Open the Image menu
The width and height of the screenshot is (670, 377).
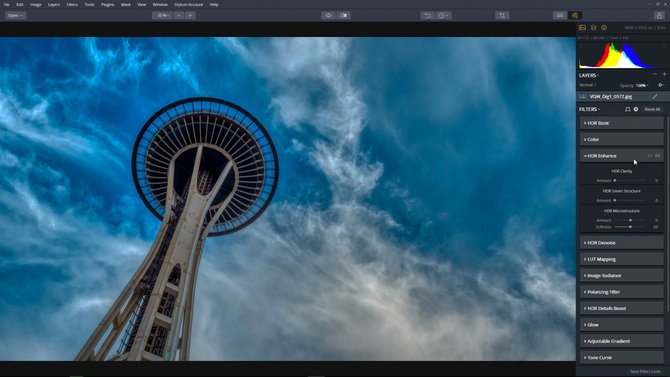click(x=35, y=4)
